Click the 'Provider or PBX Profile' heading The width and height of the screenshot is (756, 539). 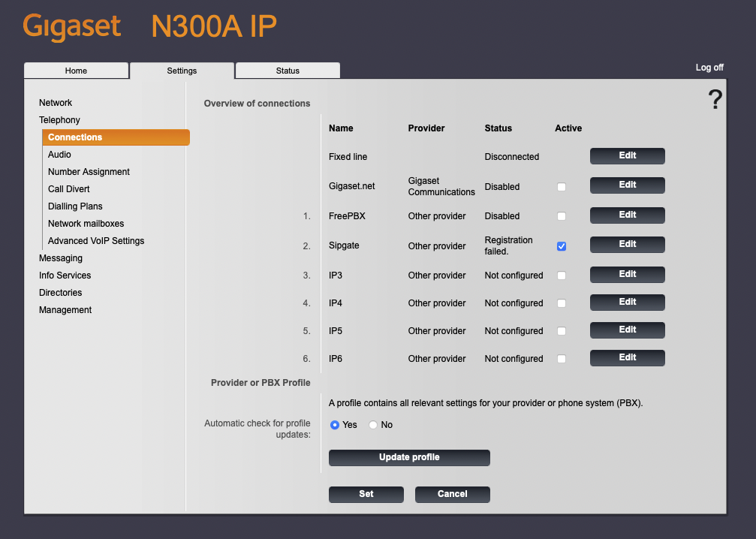pyautogui.click(x=261, y=383)
